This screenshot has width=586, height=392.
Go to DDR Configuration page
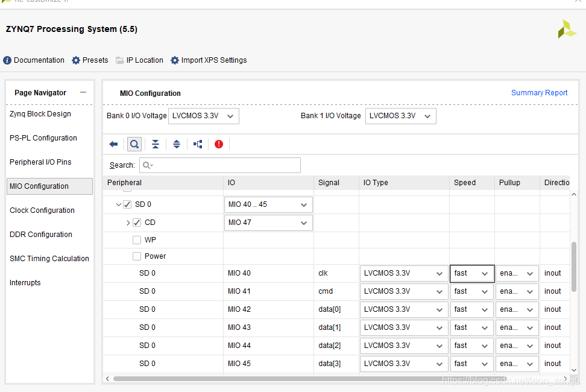(x=41, y=235)
